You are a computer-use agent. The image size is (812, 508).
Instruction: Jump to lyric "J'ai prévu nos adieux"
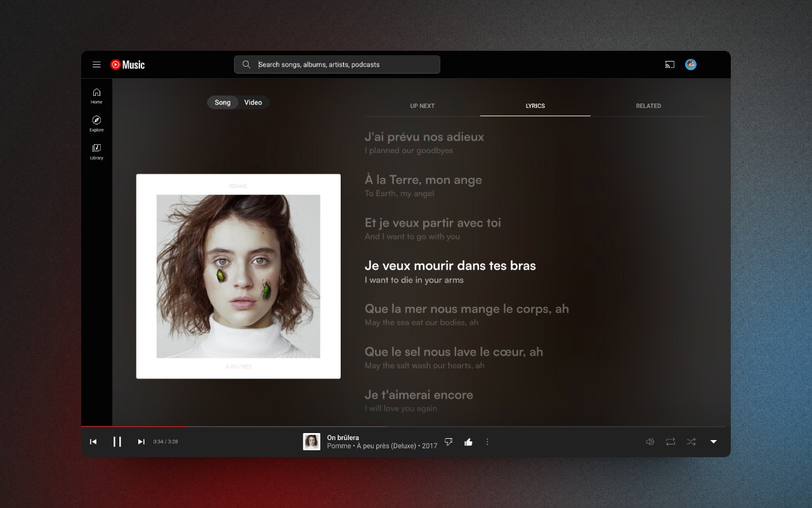pos(424,137)
